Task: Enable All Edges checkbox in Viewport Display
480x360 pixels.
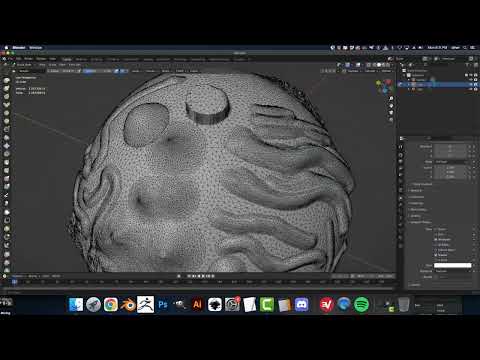Action: pos(435,245)
